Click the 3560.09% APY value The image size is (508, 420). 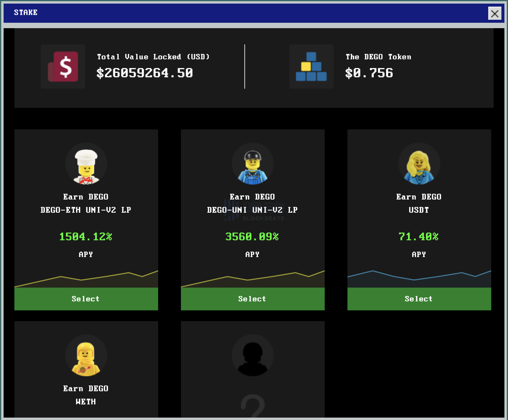click(252, 237)
